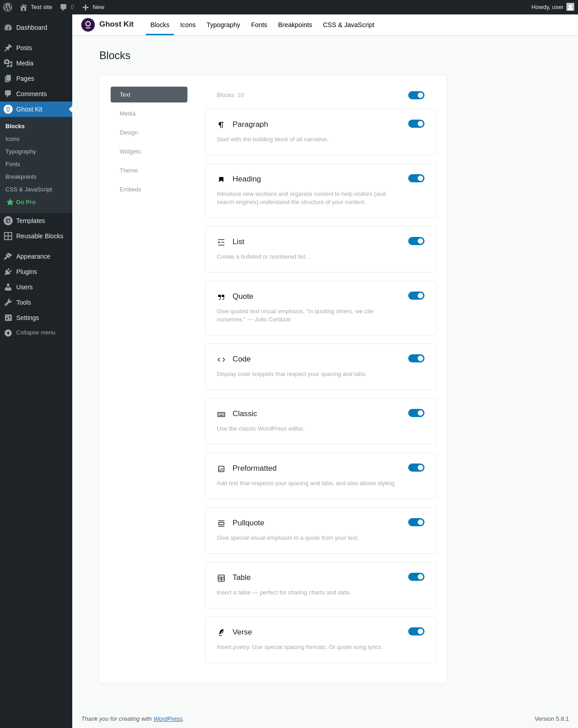Toggle all 10 Text blocks switch
Image resolution: width=578 pixels, height=728 pixels.
(416, 95)
